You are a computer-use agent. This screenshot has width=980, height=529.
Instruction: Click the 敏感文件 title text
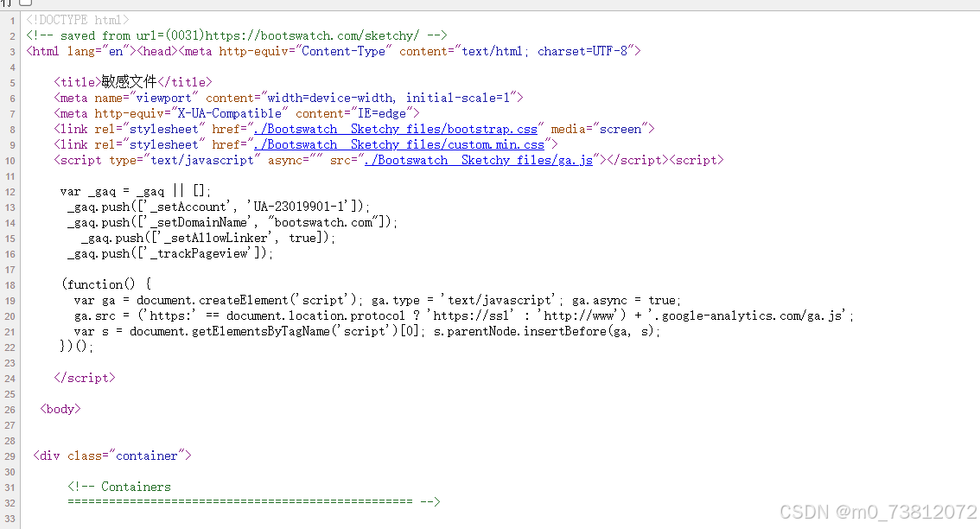click(130, 82)
